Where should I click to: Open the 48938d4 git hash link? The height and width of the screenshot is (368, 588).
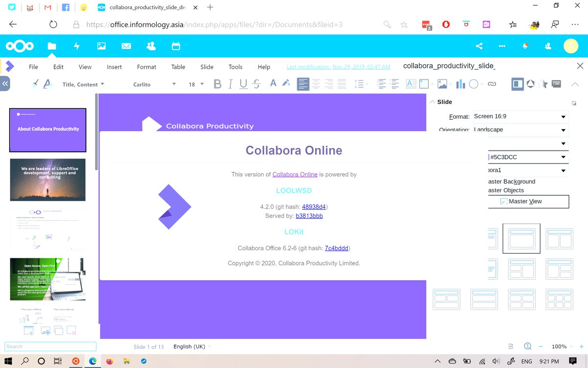[x=315, y=207]
